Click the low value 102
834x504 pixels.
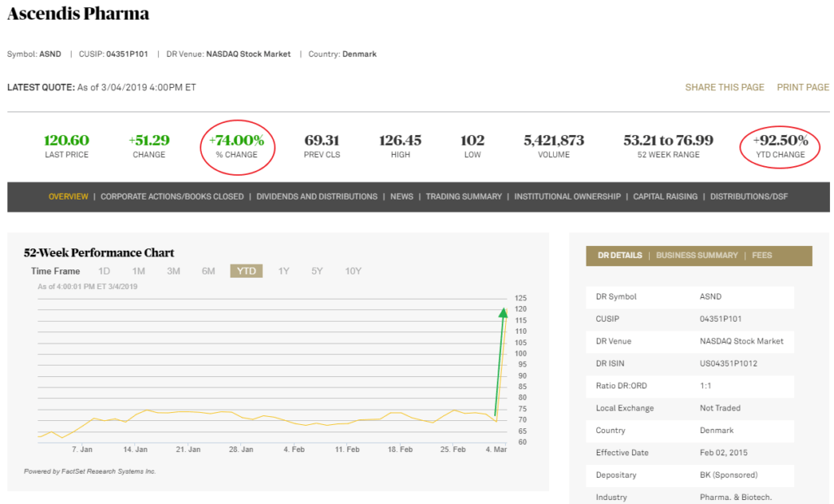point(472,140)
